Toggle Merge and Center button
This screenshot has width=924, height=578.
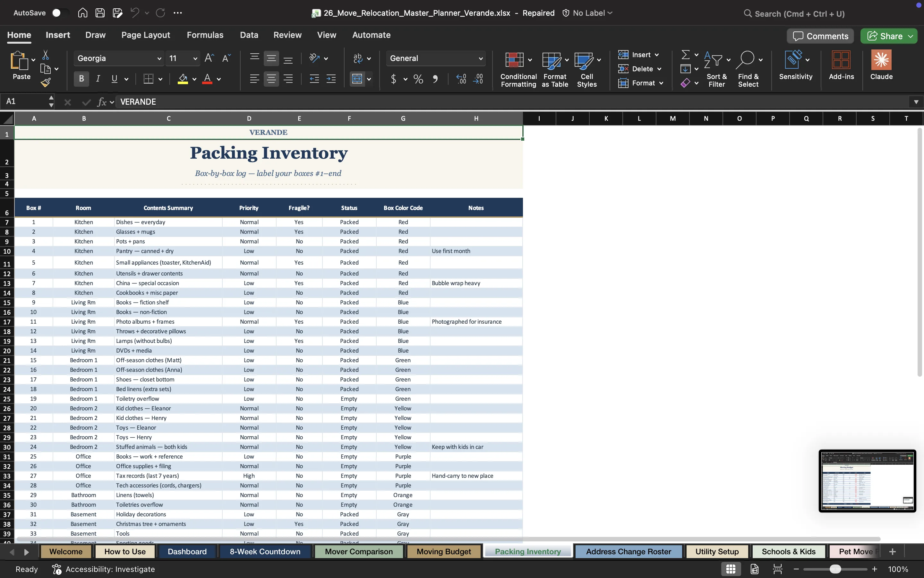point(357,79)
